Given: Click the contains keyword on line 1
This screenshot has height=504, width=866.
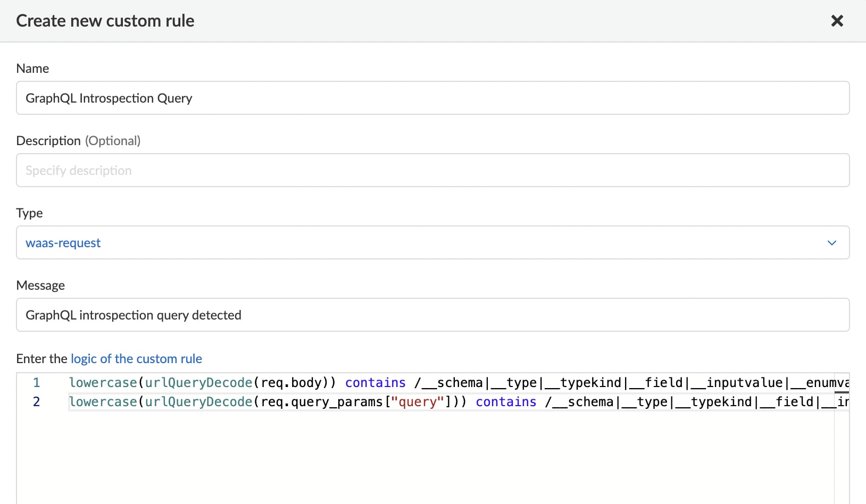Looking at the screenshot, I should coord(376,383).
